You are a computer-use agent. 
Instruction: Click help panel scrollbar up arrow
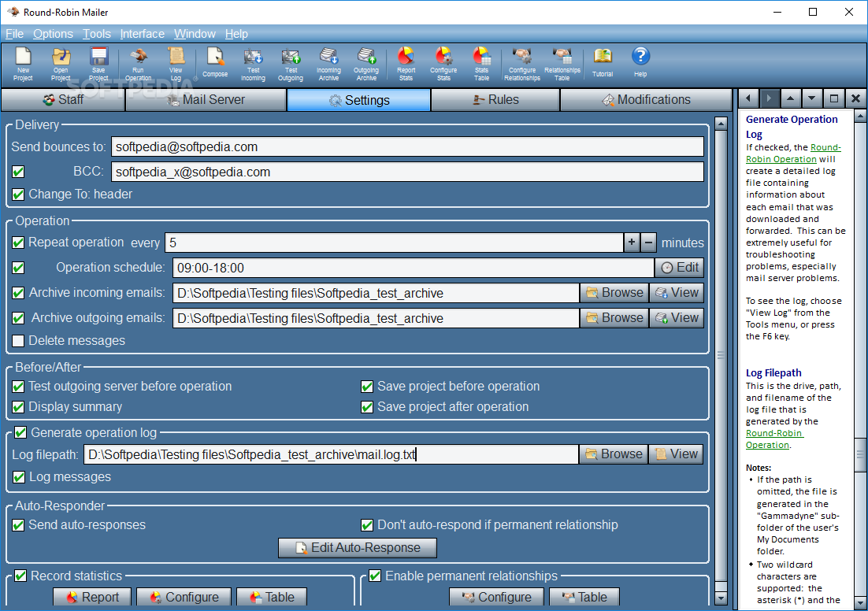(x=860, y=116)
